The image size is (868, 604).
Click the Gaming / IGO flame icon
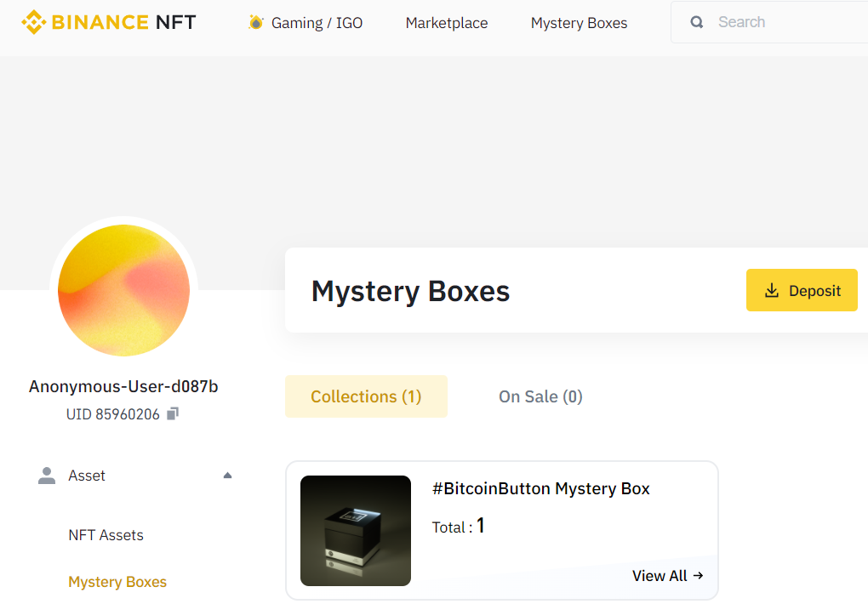(256, 22)
